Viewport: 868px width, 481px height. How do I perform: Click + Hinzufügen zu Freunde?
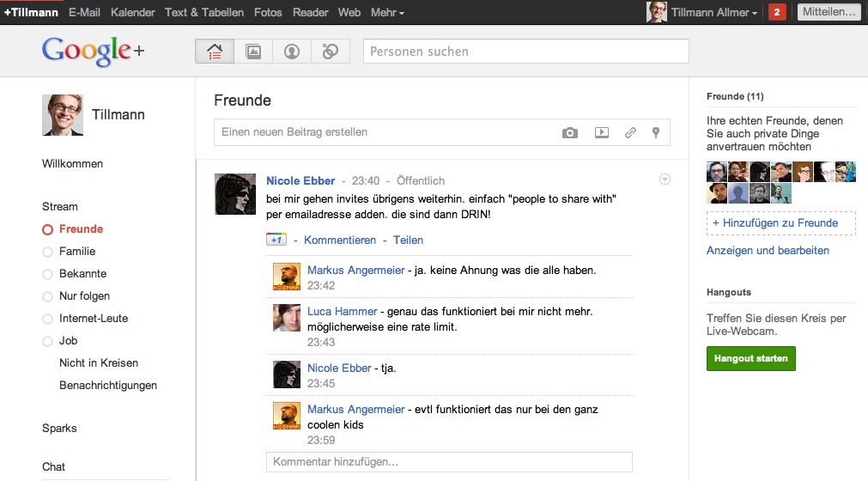781,223
